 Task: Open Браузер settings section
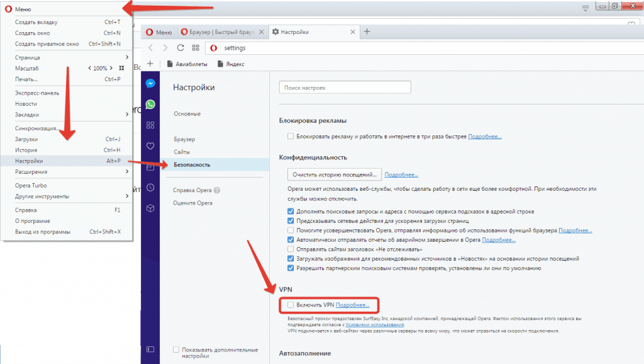(x=184, y=139)
